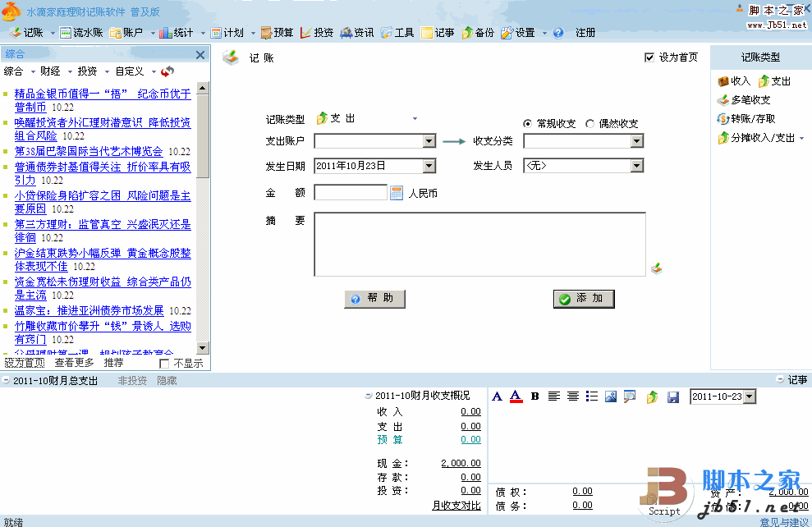
Task: Click 查看更多 below the news list
Action: coord(75,363)
